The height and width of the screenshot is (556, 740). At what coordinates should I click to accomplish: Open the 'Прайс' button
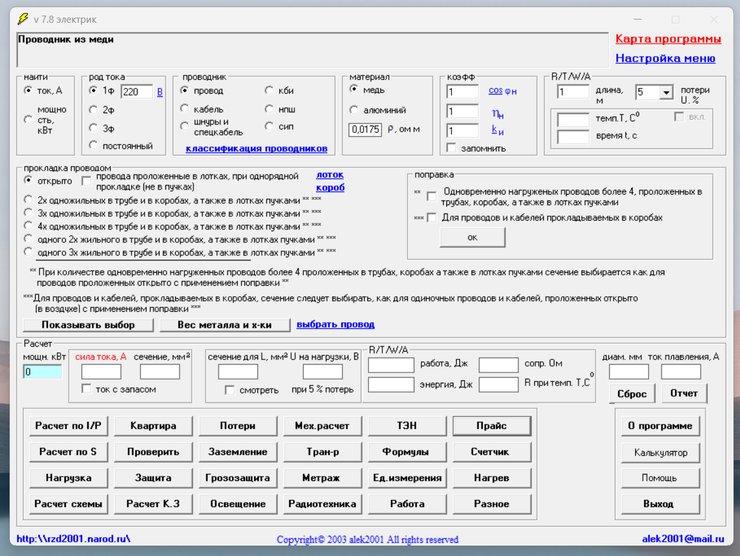tap(491, 426)
